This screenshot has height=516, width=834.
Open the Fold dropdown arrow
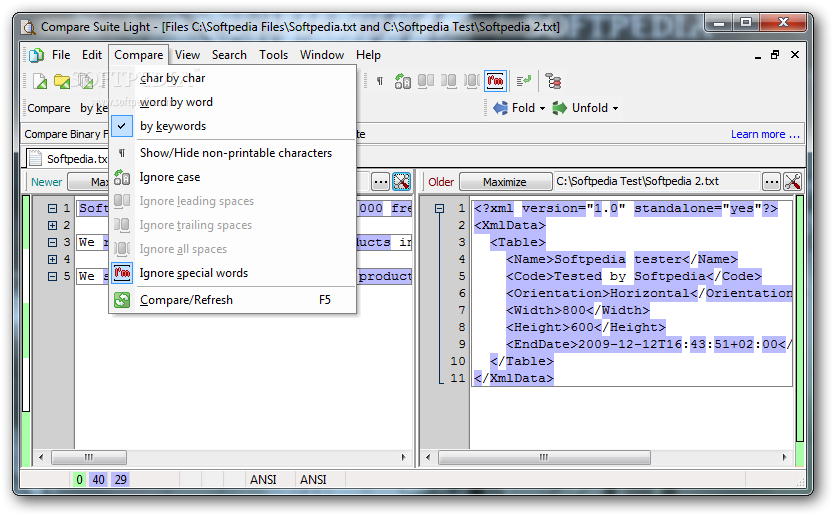pyautogui.click(x=543, y=109)
